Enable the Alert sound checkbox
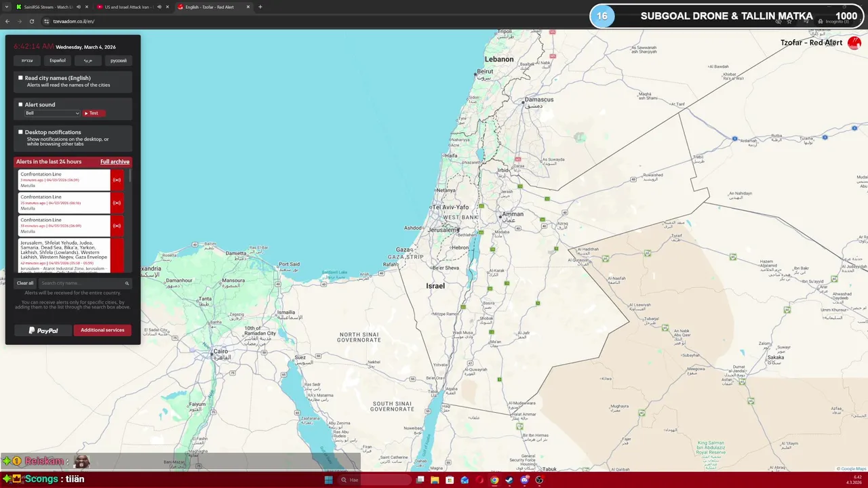 point(20,104)
